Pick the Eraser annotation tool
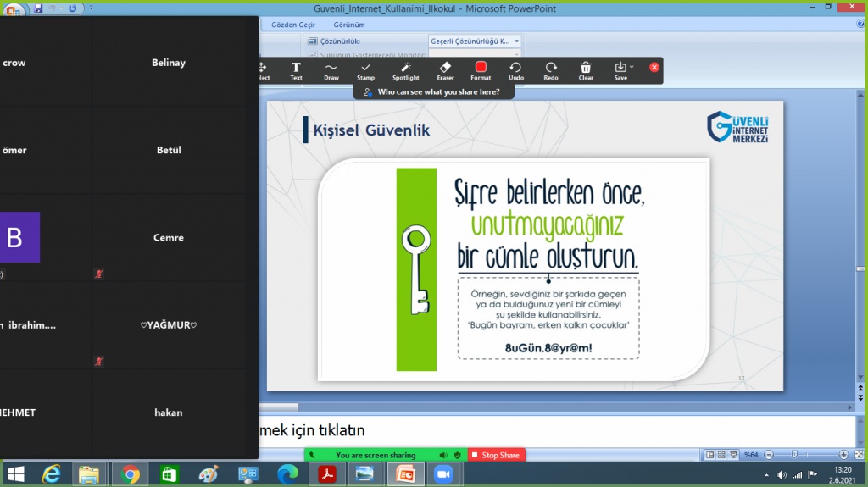Image resolution: width=868 pixels, height=487 pixels. click(x=445, y=71)
